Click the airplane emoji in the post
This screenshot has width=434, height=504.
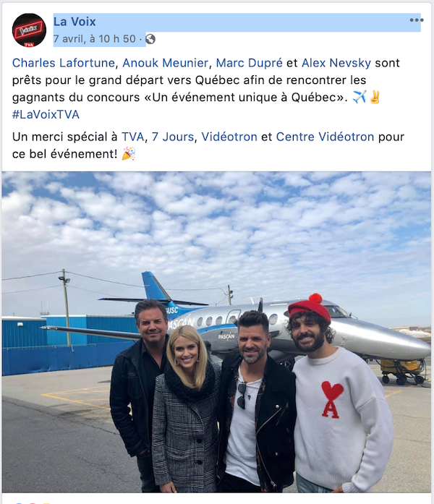[x=359, y=97]
